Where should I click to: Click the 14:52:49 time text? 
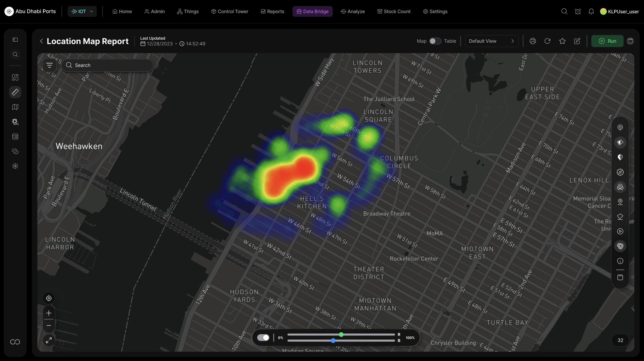coord(195,44)
